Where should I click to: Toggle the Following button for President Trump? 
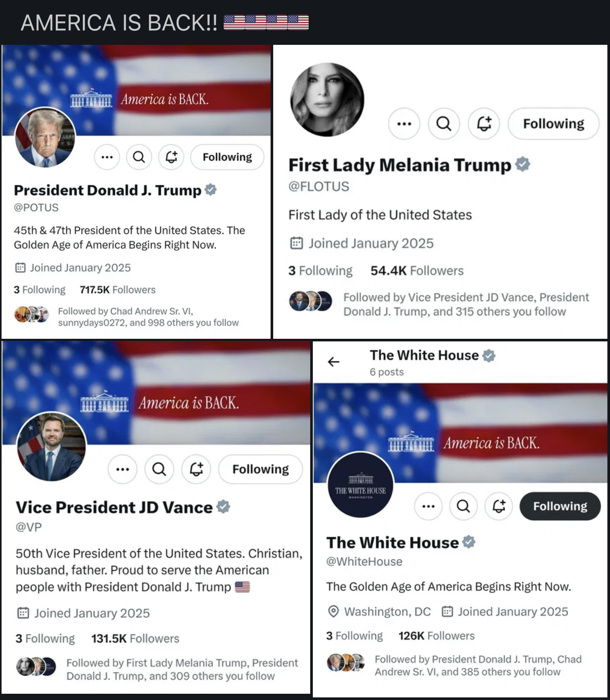pyautogui.click(x=227, y=157)
